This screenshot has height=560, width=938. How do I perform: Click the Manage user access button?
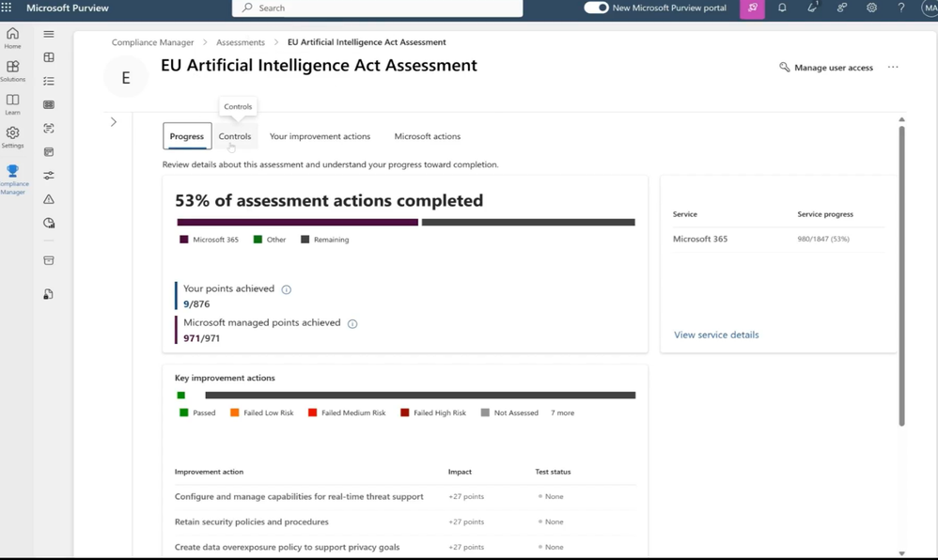click(x=826, y=68)
